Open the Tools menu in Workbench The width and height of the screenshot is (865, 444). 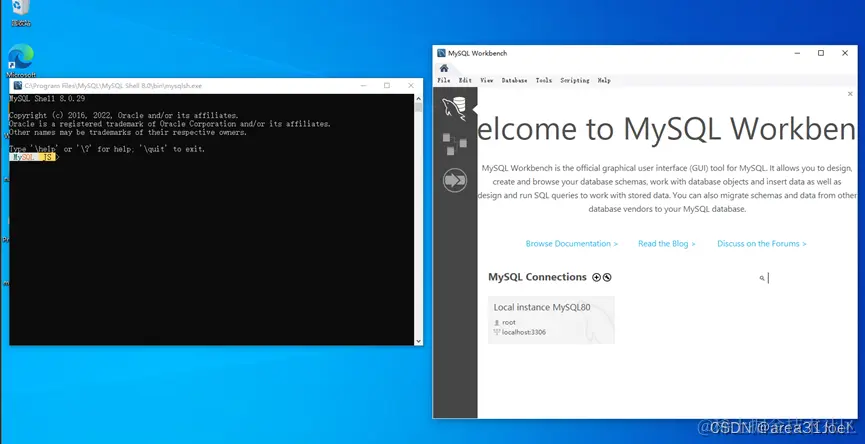(543, 81)
